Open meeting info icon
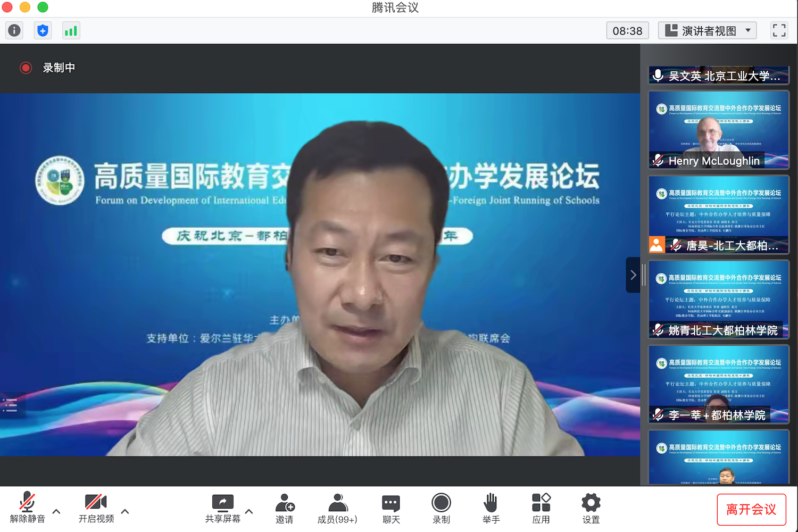 (14, 31)
